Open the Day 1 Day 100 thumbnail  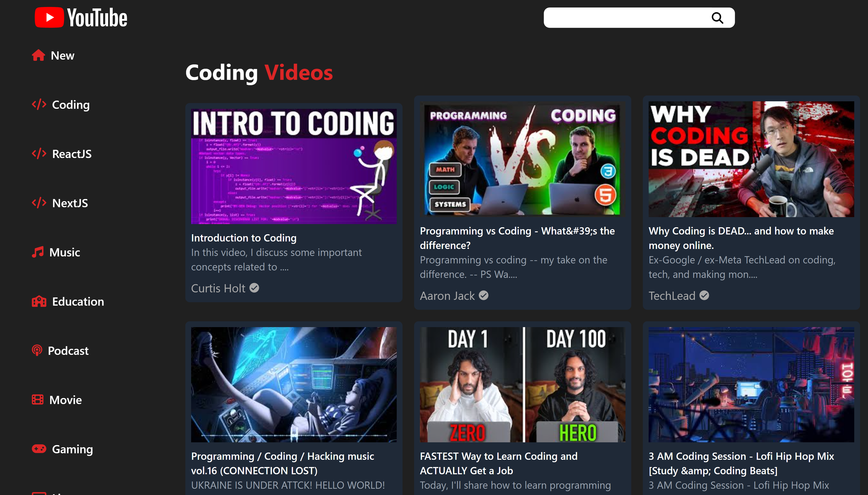click(x=522, y=384)
